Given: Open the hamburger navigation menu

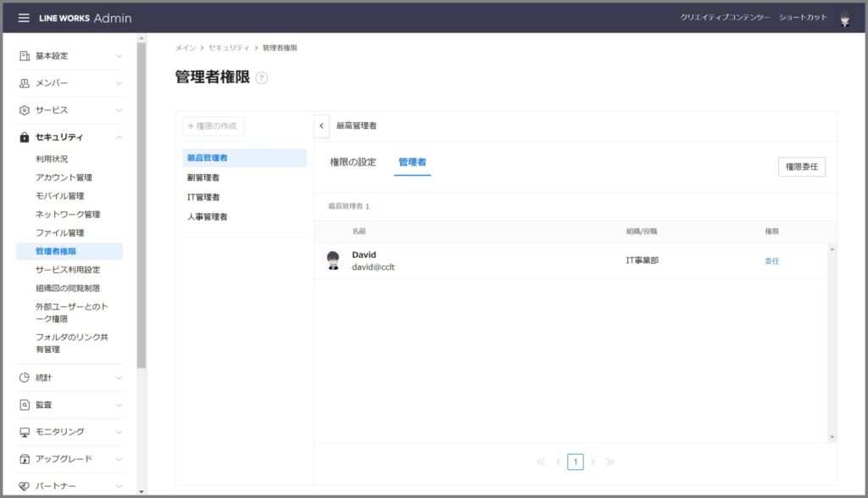Looking at the screenshot, I should (24, 17).
